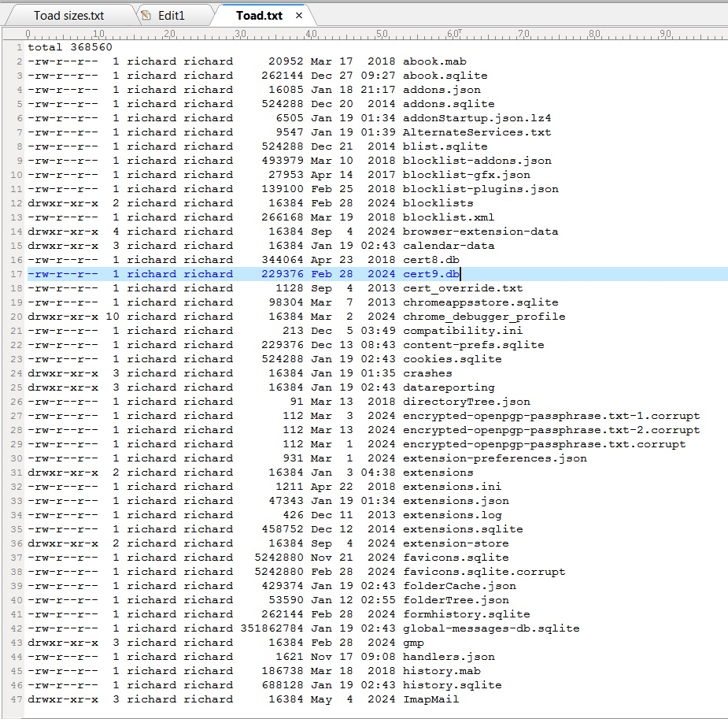Click the favicons.sqlite.corrupt filename
The height and width of the screenshot is (719, 728).
483,572
